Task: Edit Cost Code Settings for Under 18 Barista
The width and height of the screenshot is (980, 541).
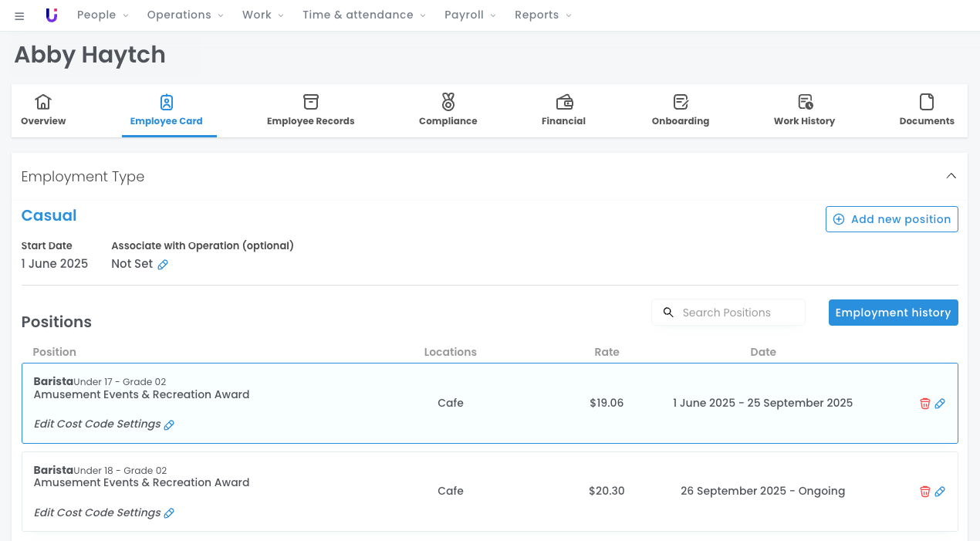Action: point(169,513)
